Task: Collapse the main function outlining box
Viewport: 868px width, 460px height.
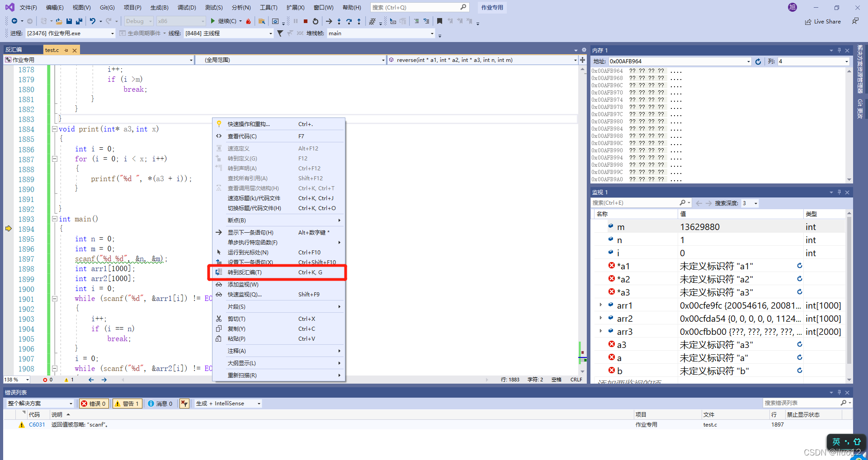Action: point(54,219)
